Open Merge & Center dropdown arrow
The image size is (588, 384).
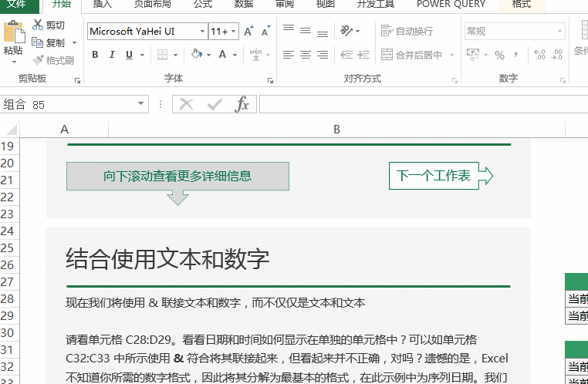click(451, 55)
